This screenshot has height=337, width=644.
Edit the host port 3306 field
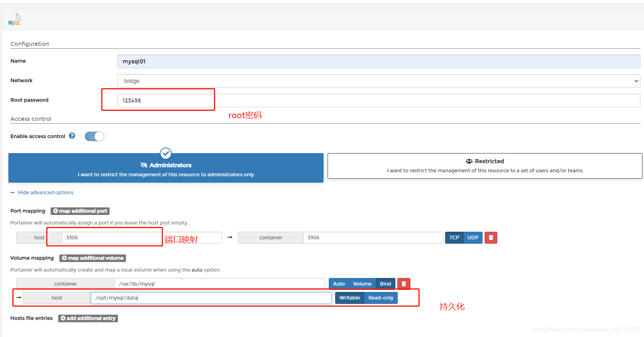point(142,238)
